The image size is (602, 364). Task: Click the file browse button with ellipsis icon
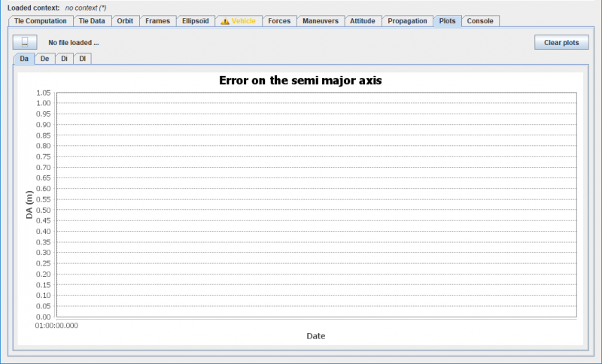pyautogui.click(x=25, y=43)
